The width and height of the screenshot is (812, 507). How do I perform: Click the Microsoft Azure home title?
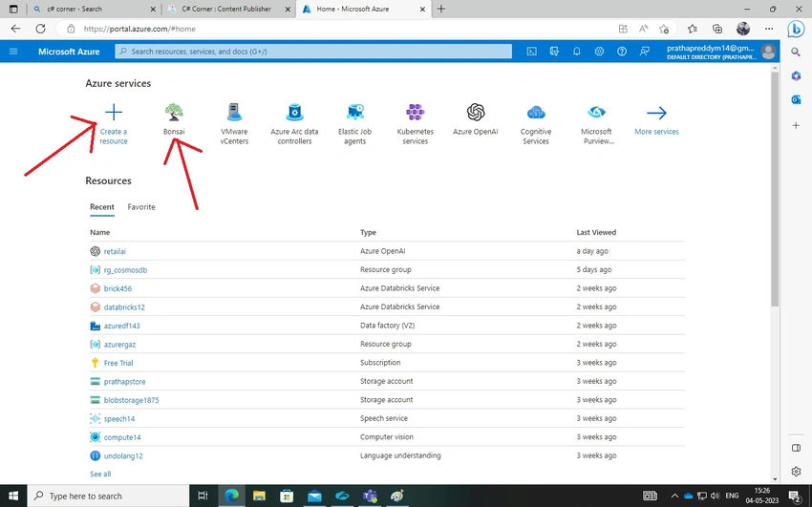click(69, 52)
